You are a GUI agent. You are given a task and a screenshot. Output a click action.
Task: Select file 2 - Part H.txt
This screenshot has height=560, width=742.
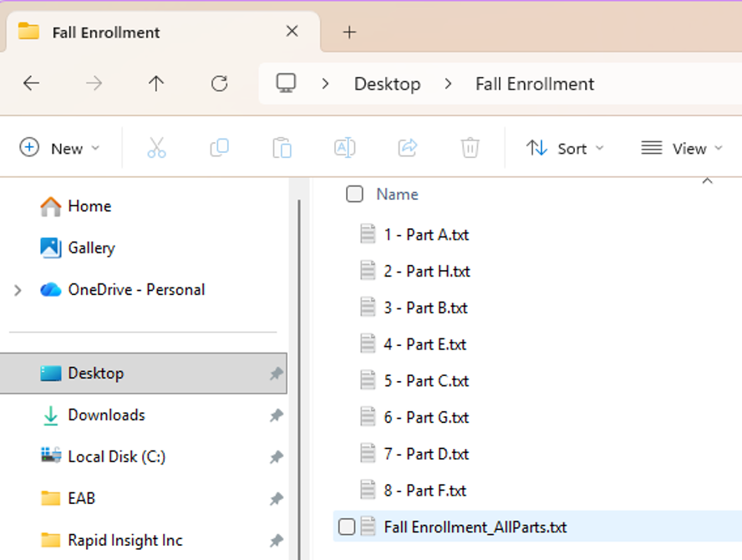(x=427, y=271)
